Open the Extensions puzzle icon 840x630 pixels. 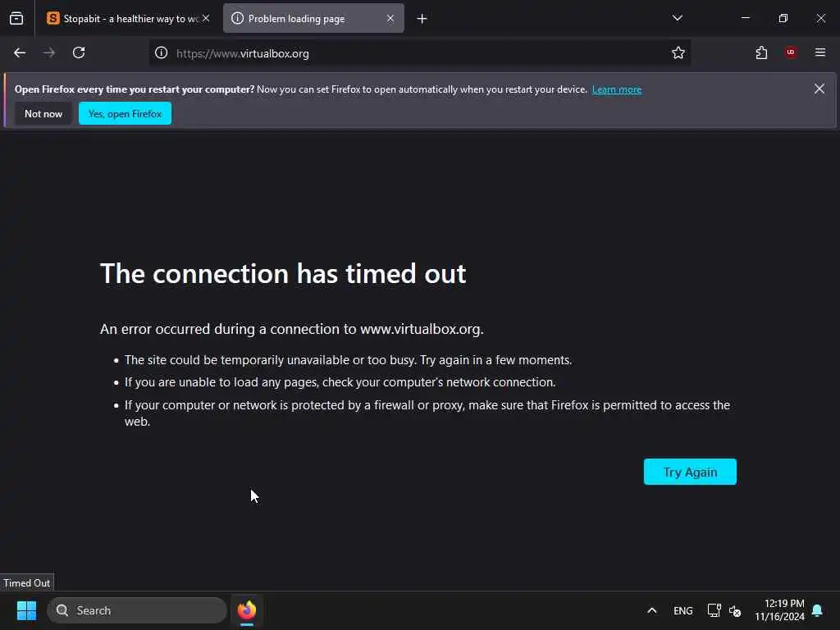(x=761, y=52)
